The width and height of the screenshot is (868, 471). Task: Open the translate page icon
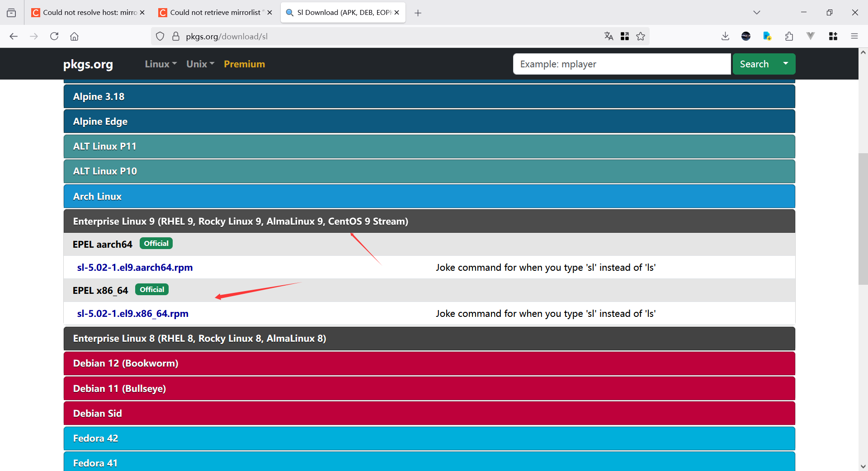click(609, 36)
